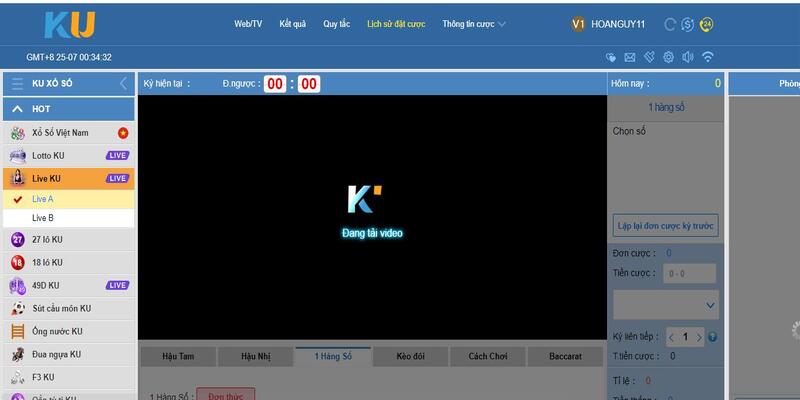Click countdown minutes 00 box
Viewport: 800px width, 400px height.
point(275,84)
